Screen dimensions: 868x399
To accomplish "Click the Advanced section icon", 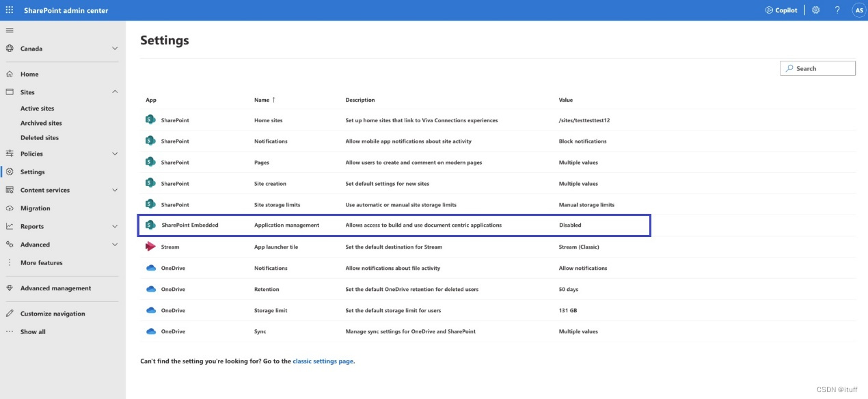I will pyautogui.click(x=10, y=245).
